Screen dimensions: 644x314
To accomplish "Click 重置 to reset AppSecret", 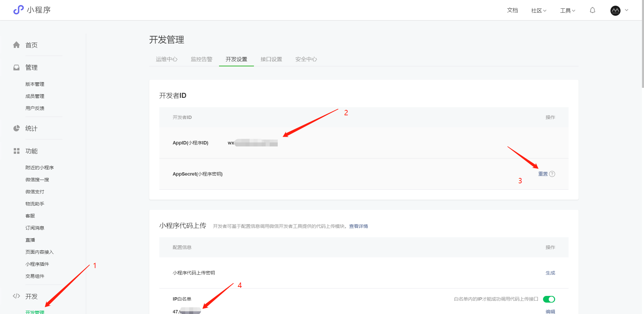I will (543, 174).
